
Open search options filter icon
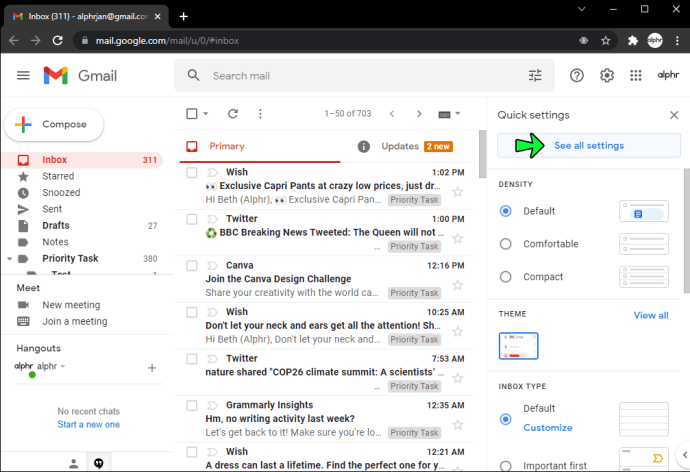click(535, 76)
